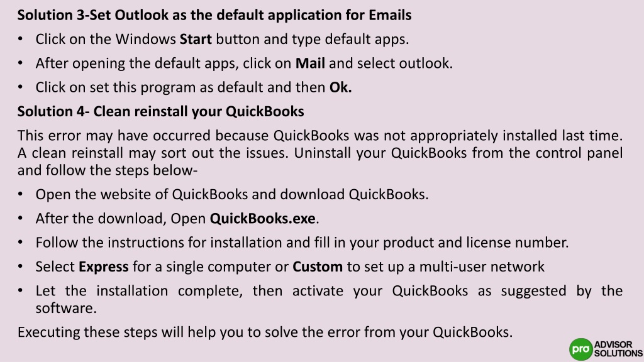Viewport: 644px width, 362px height.
Task: Click the bold QuickBooks.exe text
Action: [262, 218]
